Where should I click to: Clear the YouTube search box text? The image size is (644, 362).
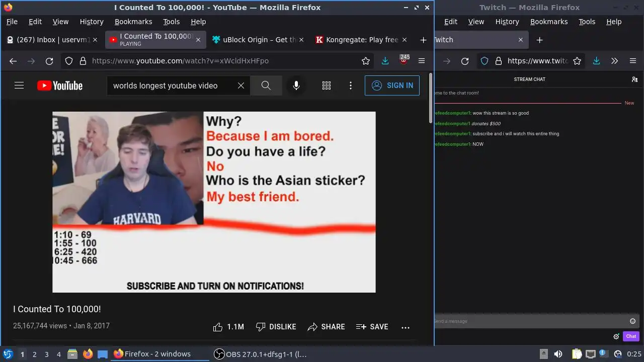pyautogui.click(x=241, y=85)
